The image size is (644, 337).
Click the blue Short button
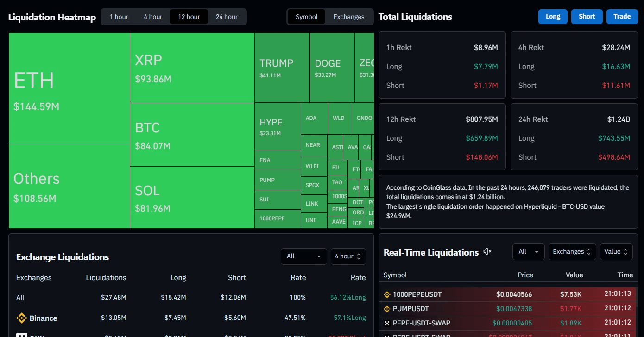pyautogui.click(x=587, y=17)
